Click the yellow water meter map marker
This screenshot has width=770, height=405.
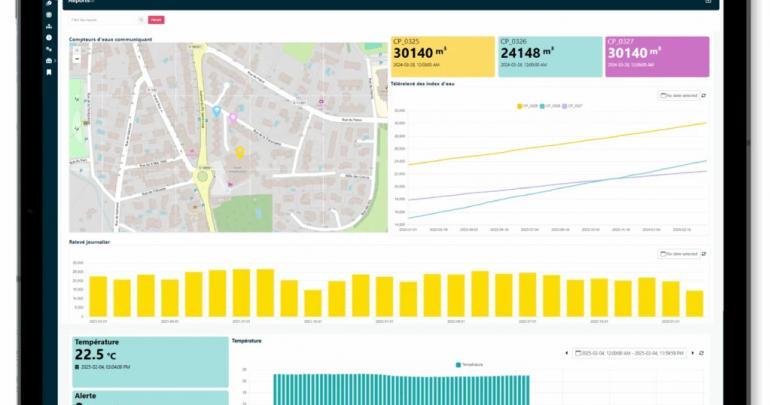point(239,152)
